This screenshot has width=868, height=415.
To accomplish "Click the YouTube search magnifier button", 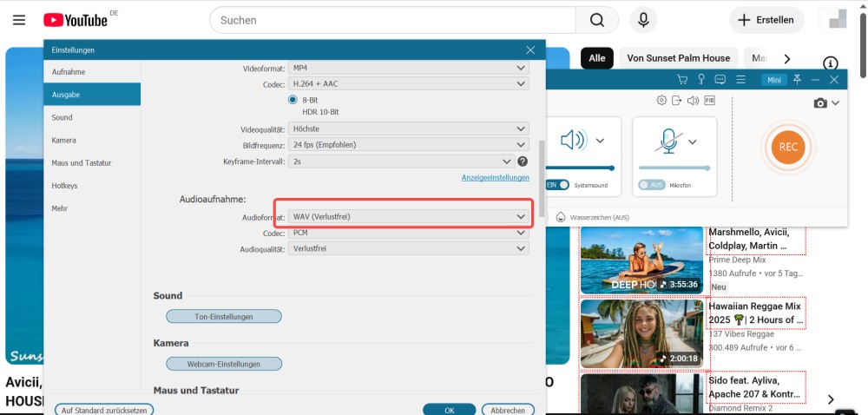I will [x=597, y=20].
